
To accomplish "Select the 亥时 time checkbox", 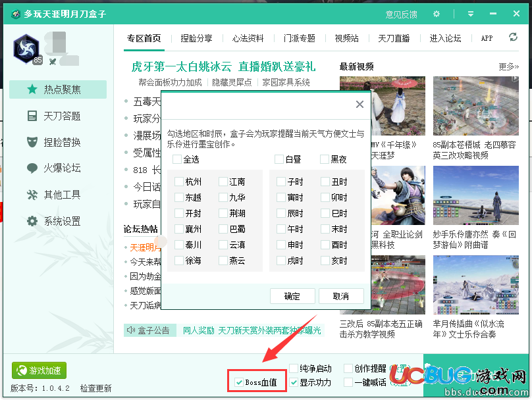I will (325, 261).
